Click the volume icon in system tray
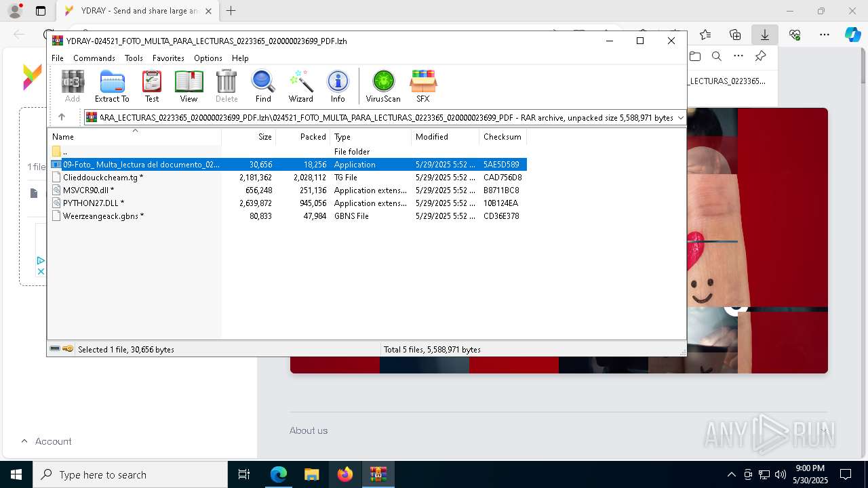868x488 pixels. (781, 474)
